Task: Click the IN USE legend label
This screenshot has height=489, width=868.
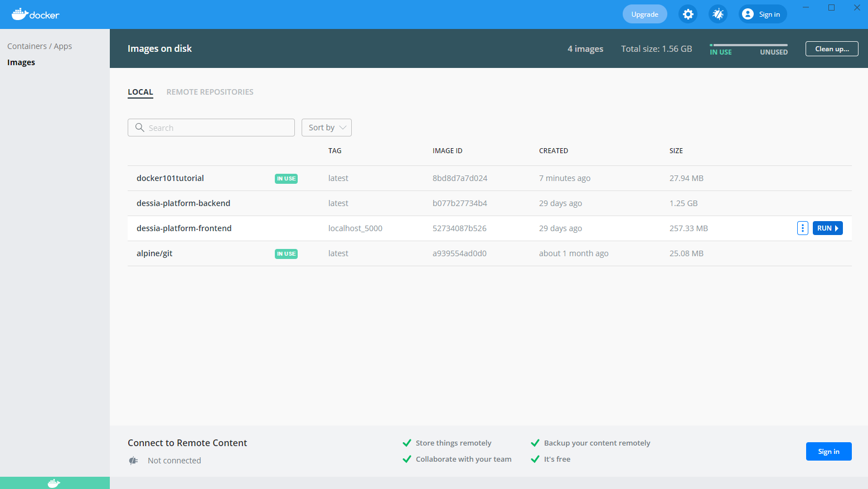Action: 721,52
